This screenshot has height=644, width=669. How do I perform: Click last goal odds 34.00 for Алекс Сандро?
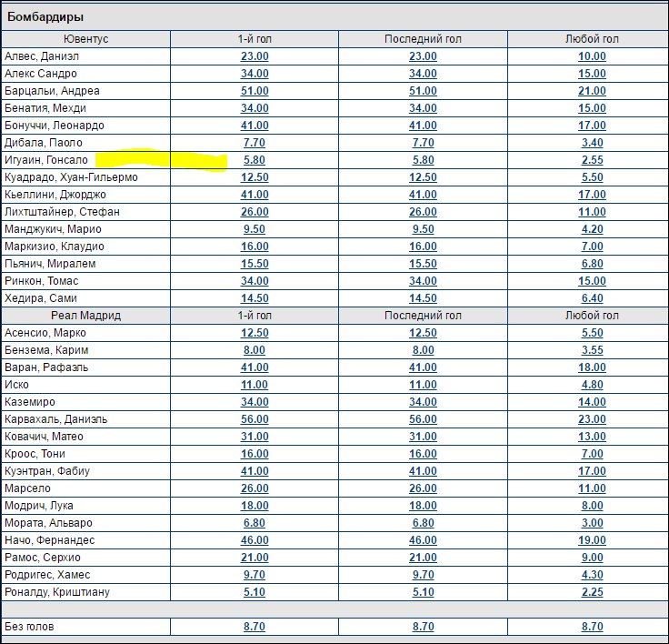(423, 74)
